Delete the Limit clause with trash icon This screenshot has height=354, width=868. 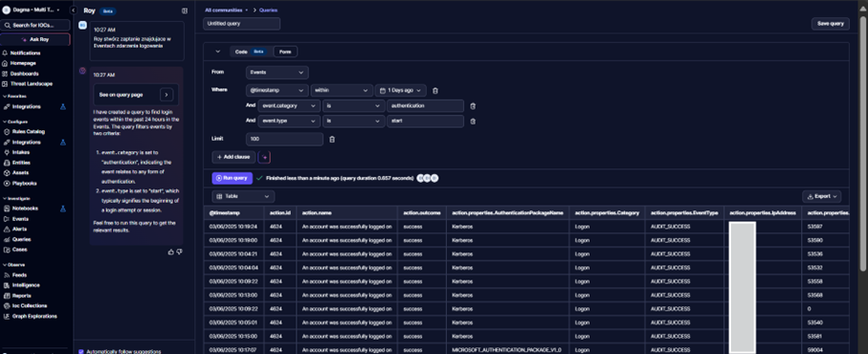point(331,140)
